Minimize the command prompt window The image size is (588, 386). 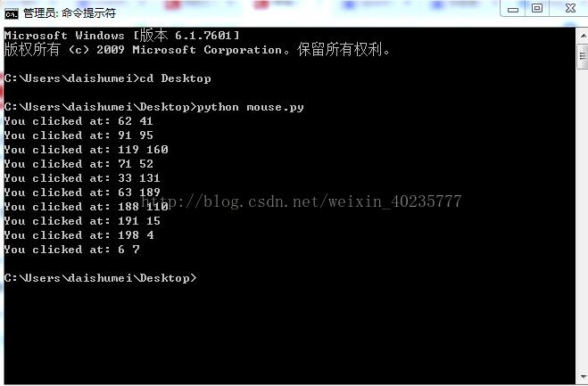click(x=513, y=9)
